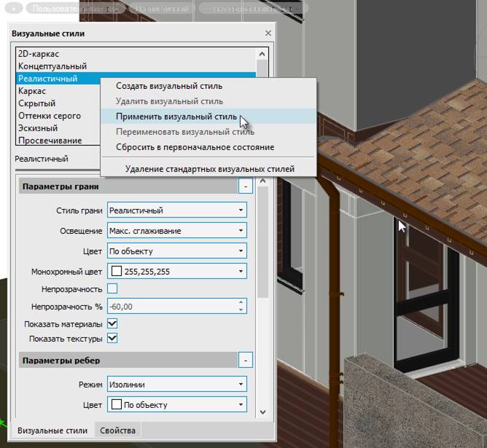Screen dimensions: 487x448
Task: Collapse the Параметры грани section
Action: [x=246, y=186]
